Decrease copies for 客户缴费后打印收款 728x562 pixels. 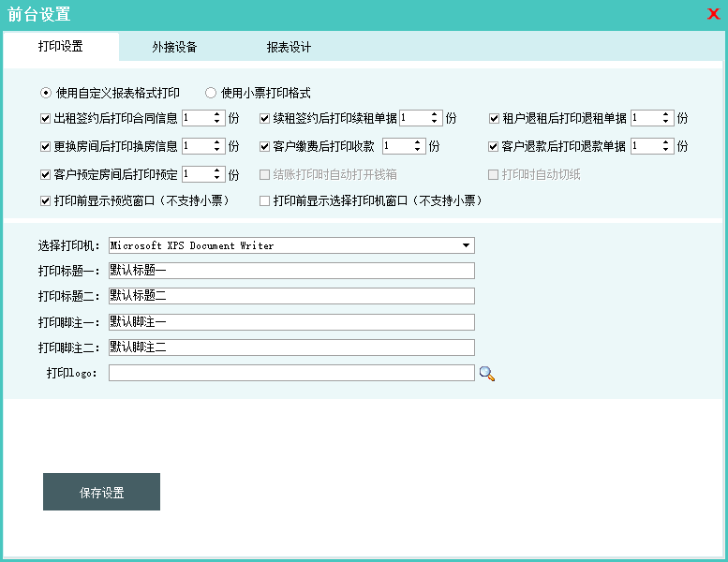(418, 150)
